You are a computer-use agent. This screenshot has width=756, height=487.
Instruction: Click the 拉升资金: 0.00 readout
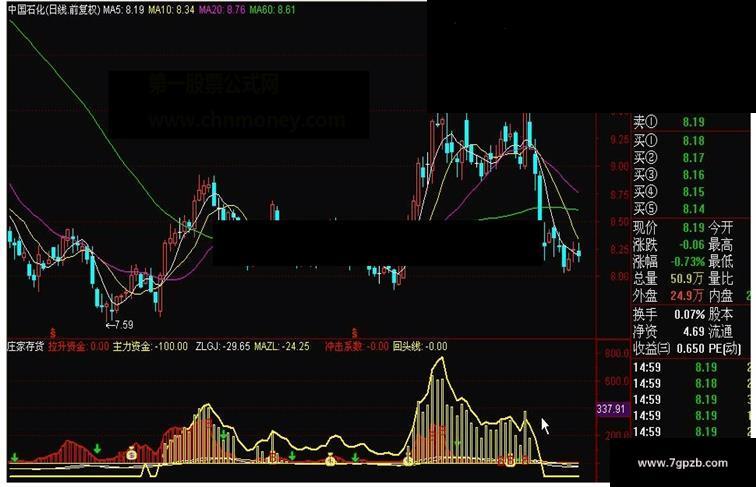79,346
